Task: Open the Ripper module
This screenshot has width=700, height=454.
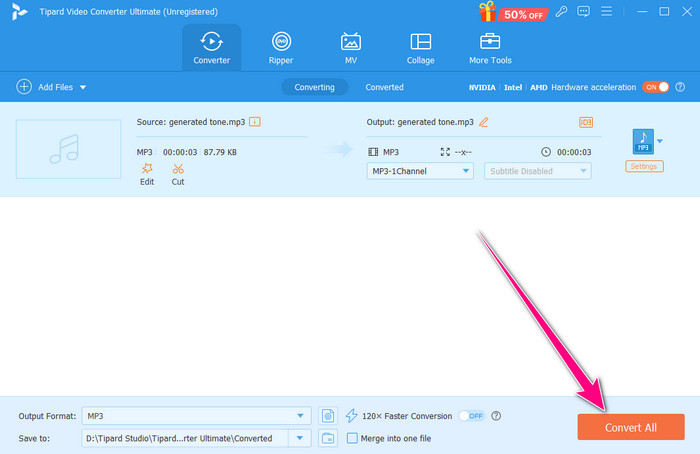Action: click(x=281, y=47)
